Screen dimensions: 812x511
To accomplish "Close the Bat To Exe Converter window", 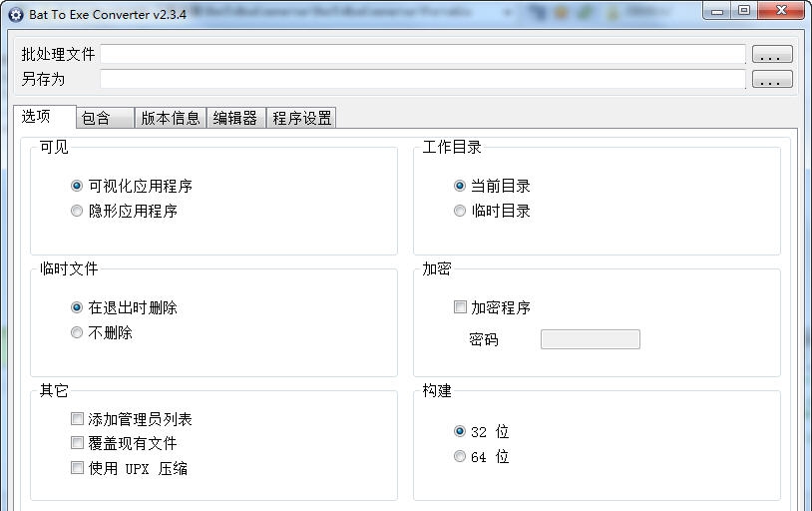I will [781, 10].
